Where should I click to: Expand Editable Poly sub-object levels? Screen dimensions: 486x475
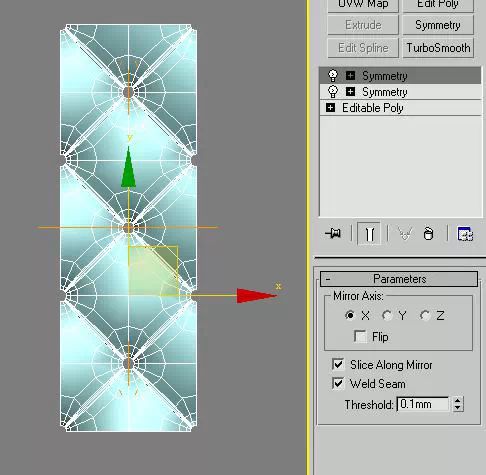pyautogui.click(x=330, y=107)
